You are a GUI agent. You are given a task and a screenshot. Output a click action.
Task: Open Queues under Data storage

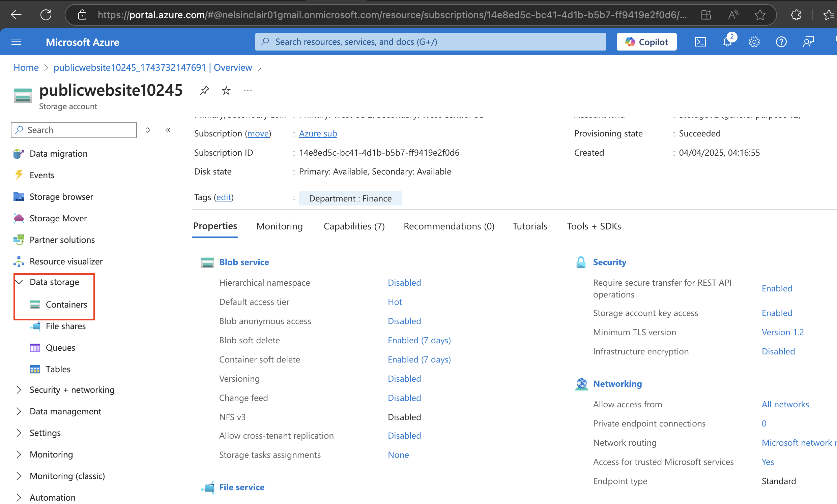pyautogui.click(x=60, y=348)
